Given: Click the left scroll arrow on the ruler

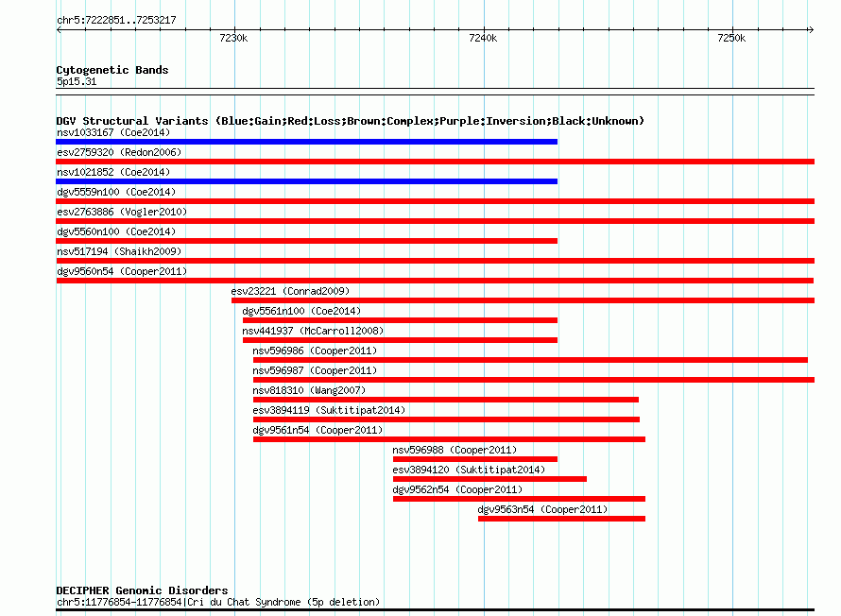Looking at the screenshot, I should pos(59,30).
